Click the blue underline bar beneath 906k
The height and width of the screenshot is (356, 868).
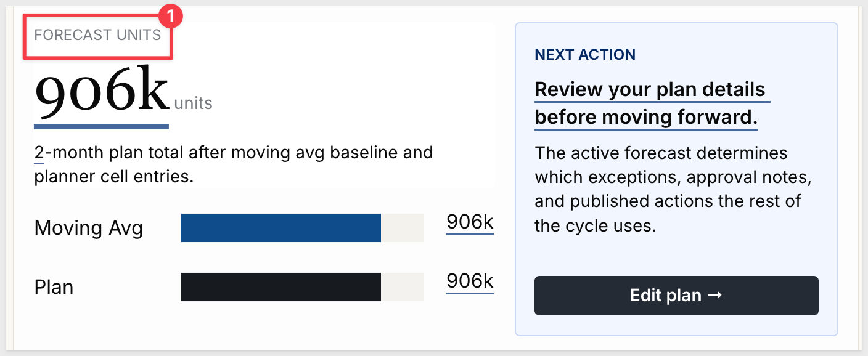point(101,127)
